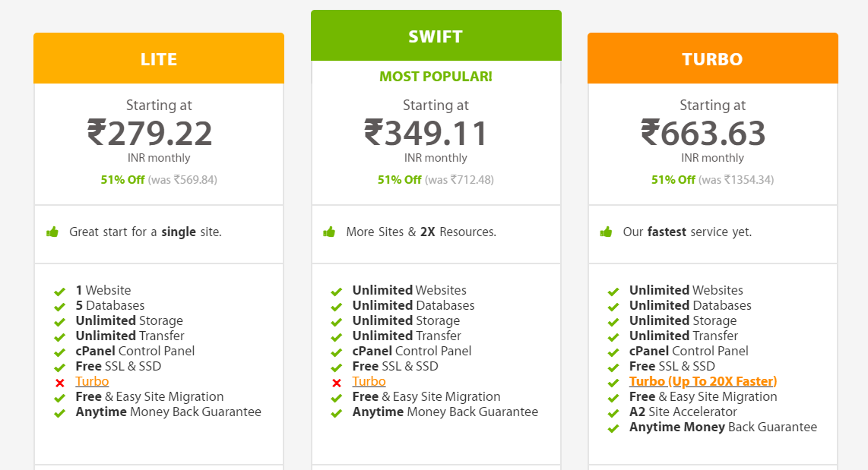Select the yellow LITE plan header

(x=158, y=59)
